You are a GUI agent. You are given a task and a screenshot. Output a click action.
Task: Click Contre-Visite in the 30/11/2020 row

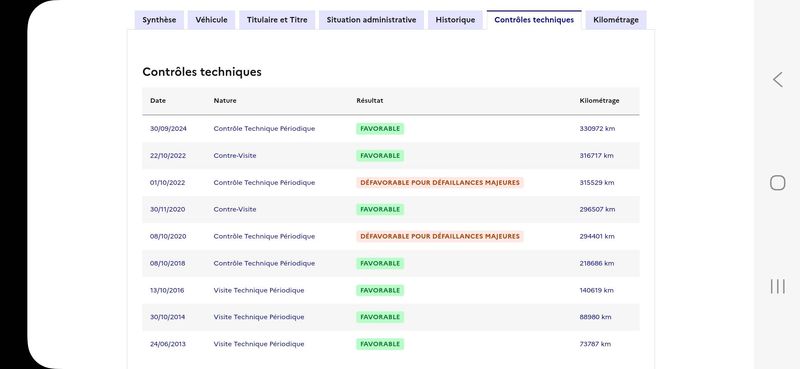[x=235, y=209]
